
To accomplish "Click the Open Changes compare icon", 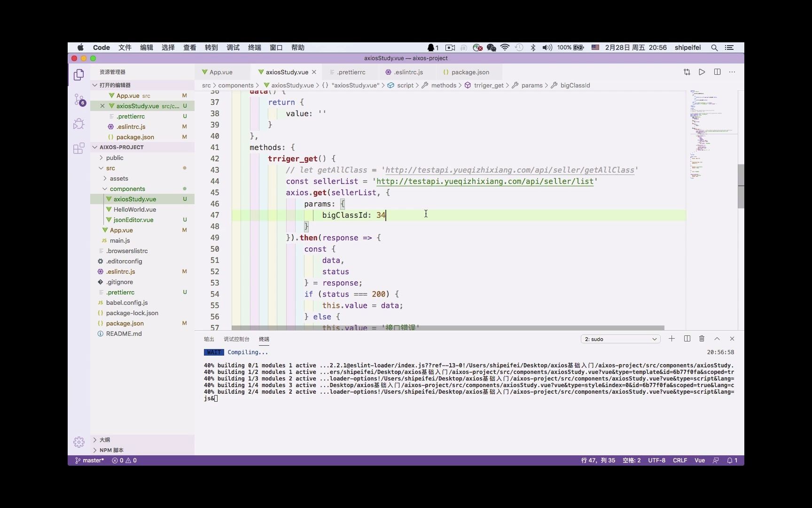I will [x=687, y=72].
